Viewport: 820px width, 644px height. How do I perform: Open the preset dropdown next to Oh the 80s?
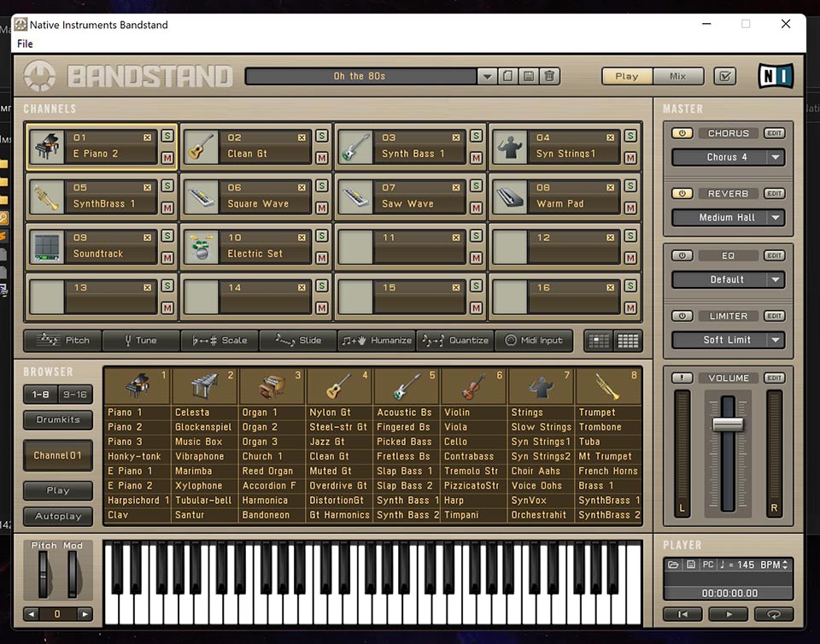point(487,76)
